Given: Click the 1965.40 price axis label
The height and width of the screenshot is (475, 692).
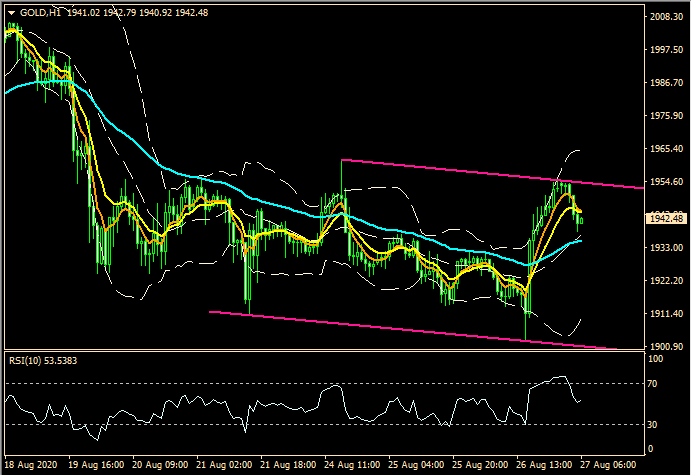Looking at the screenshot, I should pos(665,149).
